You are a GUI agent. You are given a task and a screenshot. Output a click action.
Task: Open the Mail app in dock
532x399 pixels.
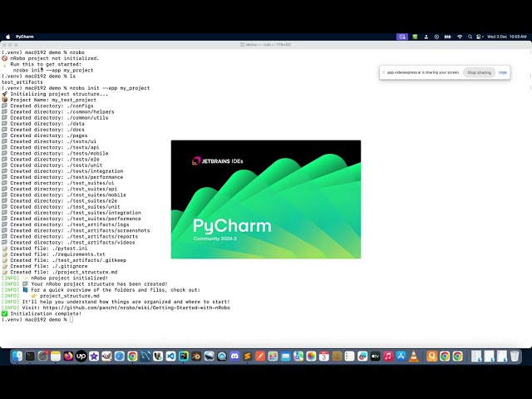coord(286,357)
